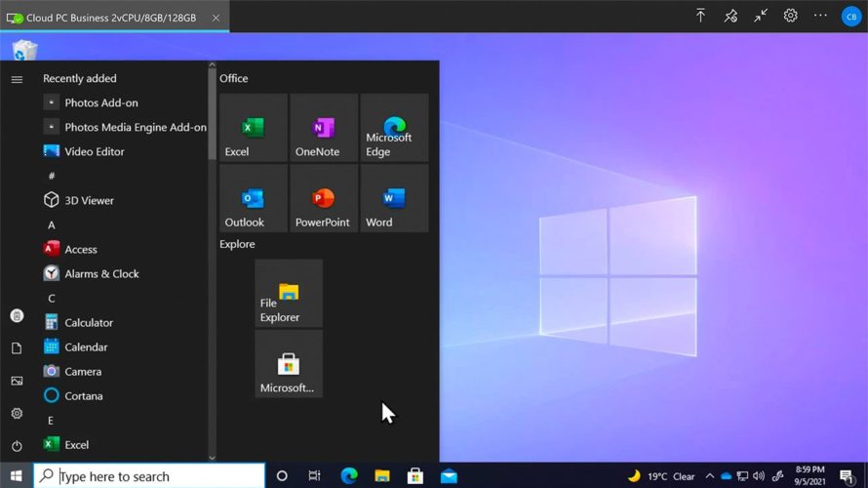Open the OneNote tile
This screenshot has width=868, height=488.
pyautogui.click(x=324, y=128)
